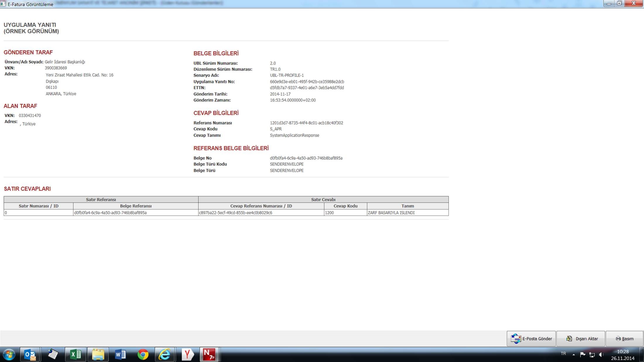
Task: Open the network tray icon
Action: point(592,355)
